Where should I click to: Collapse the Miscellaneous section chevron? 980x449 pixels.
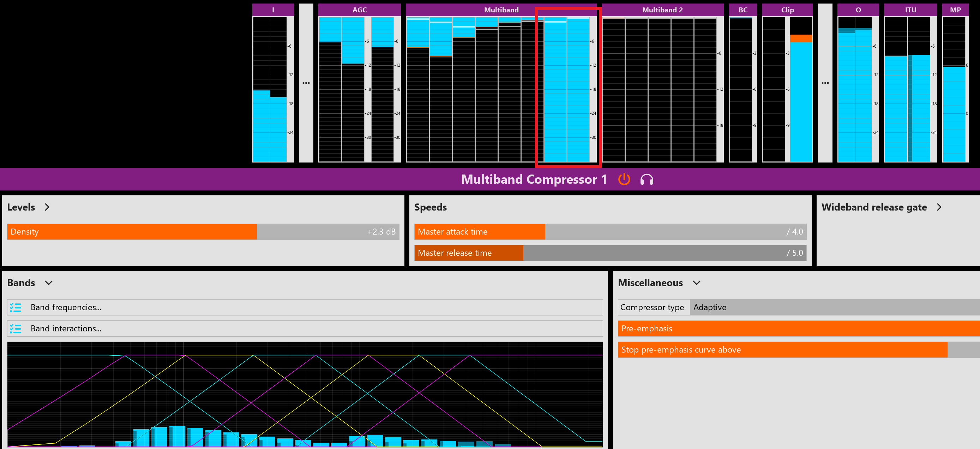tap(696, 283)
